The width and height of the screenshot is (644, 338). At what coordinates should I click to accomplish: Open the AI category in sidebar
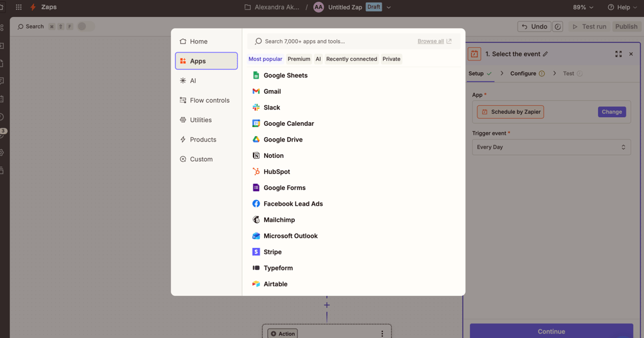pyautogui.click(x=206, y=81)
